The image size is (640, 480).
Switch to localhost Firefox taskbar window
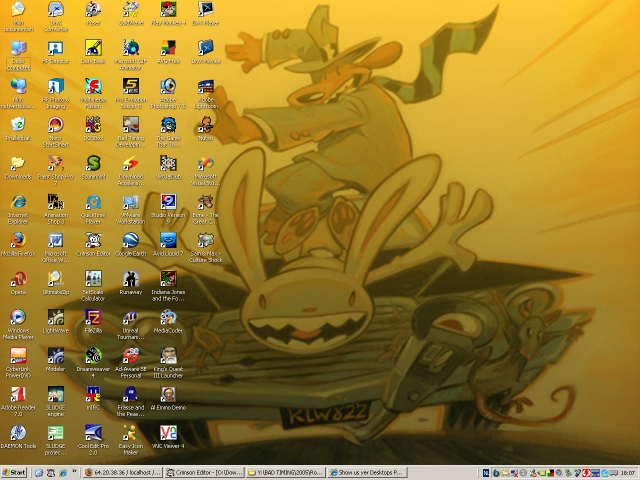coord(122,473)
